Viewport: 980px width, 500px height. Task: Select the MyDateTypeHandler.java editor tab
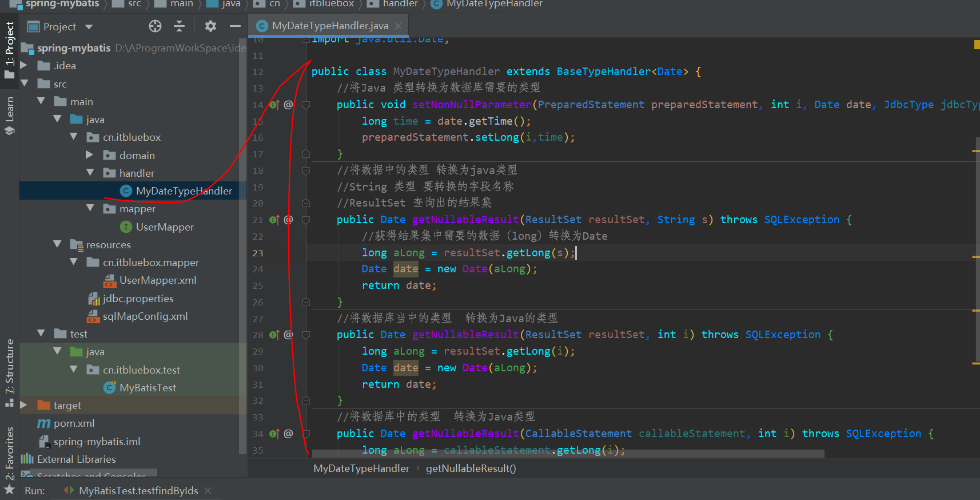[329, 26]
